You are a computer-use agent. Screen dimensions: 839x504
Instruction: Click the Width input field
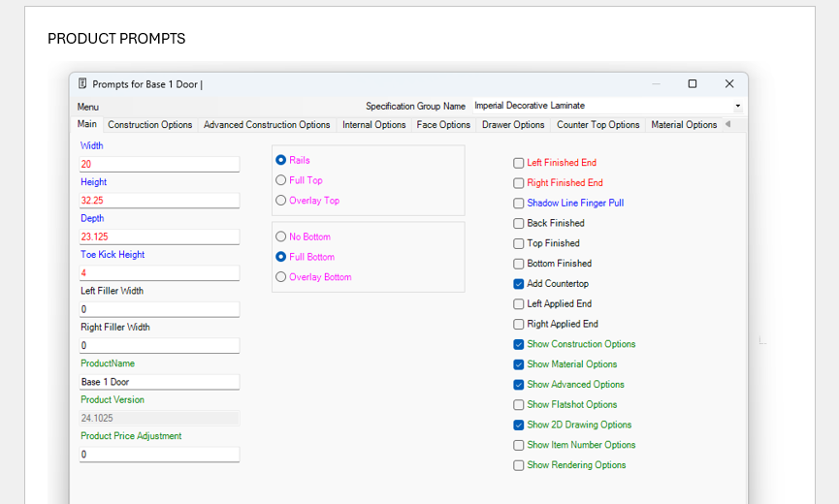159,164
